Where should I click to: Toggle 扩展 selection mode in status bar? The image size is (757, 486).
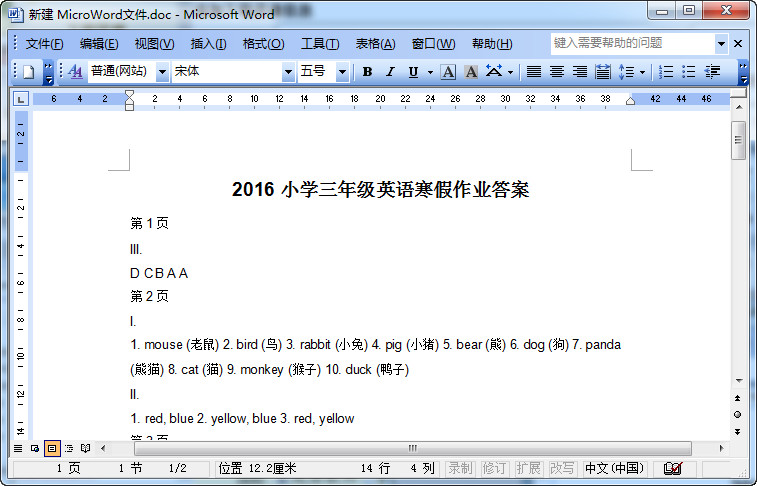tap(528, 468)
